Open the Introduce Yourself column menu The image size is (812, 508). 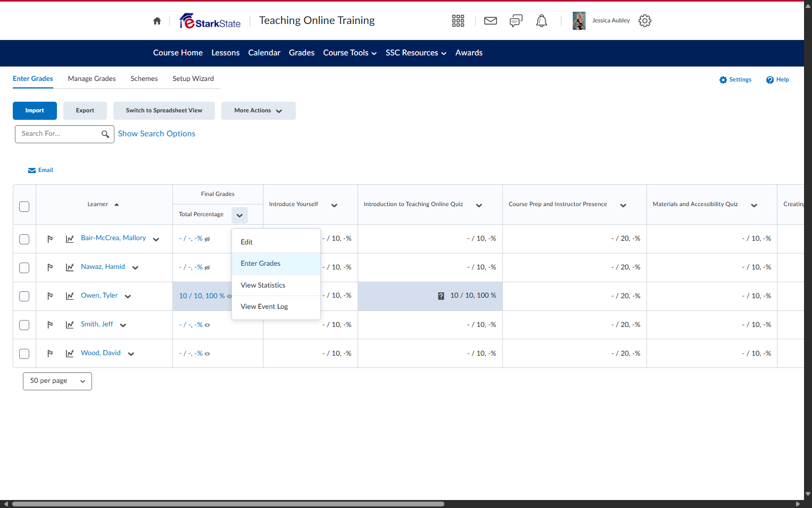coord(334,206)
